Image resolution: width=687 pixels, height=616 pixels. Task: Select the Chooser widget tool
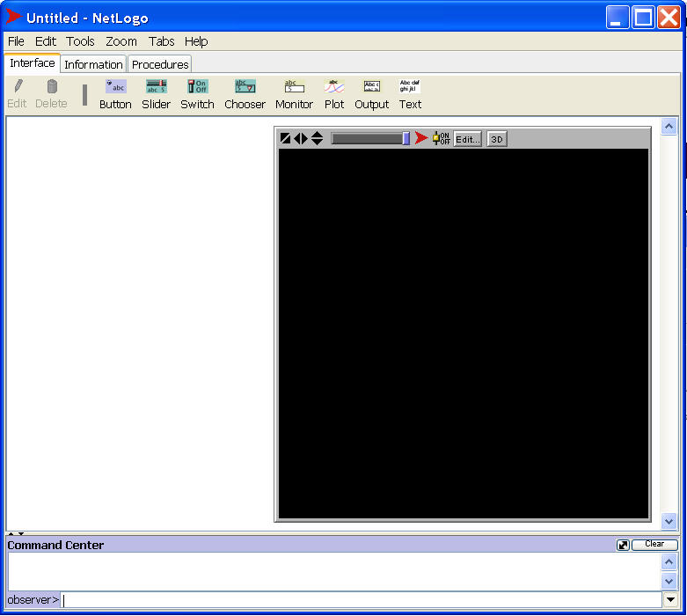[x=245, y=94]
